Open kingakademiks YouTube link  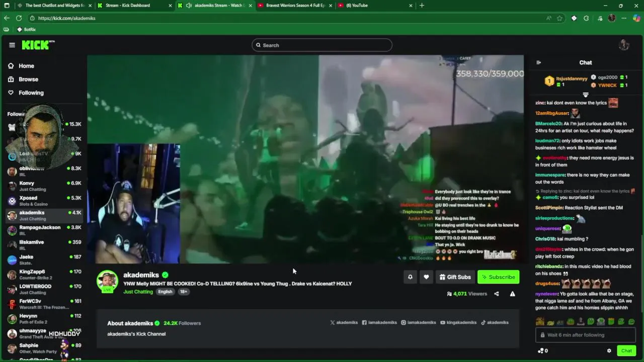pos(458,322)
